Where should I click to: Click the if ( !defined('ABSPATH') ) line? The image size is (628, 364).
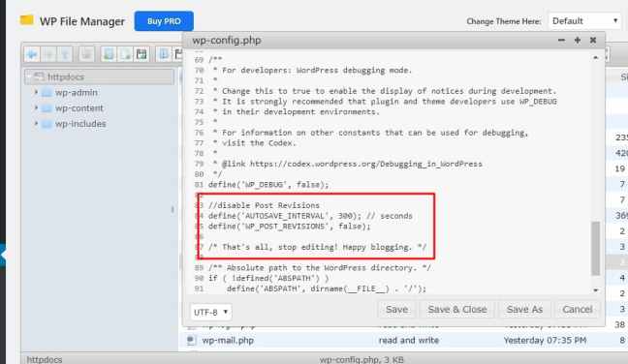click(x=268, y=279)
